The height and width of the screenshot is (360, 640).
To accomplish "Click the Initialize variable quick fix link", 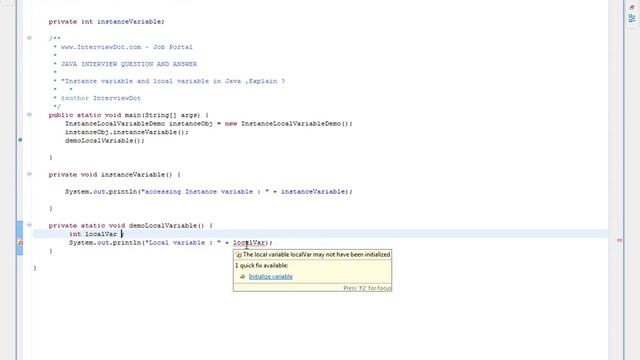I will 271,277.
